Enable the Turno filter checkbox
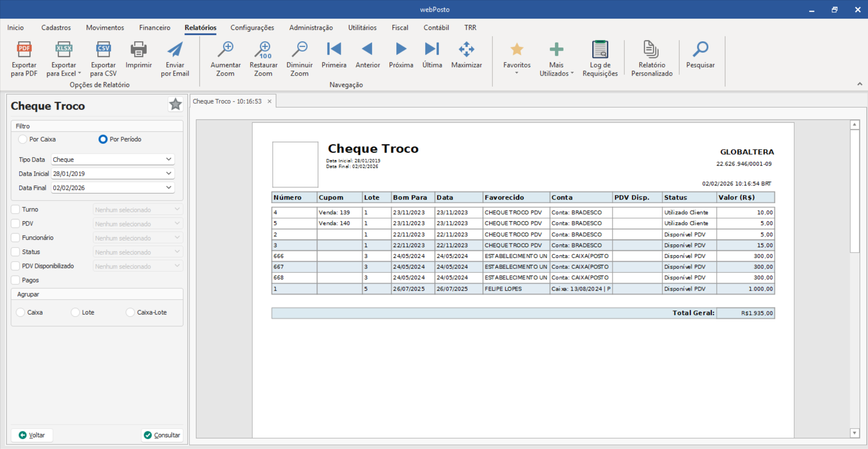The image size is (868, 449). point(15,210)
